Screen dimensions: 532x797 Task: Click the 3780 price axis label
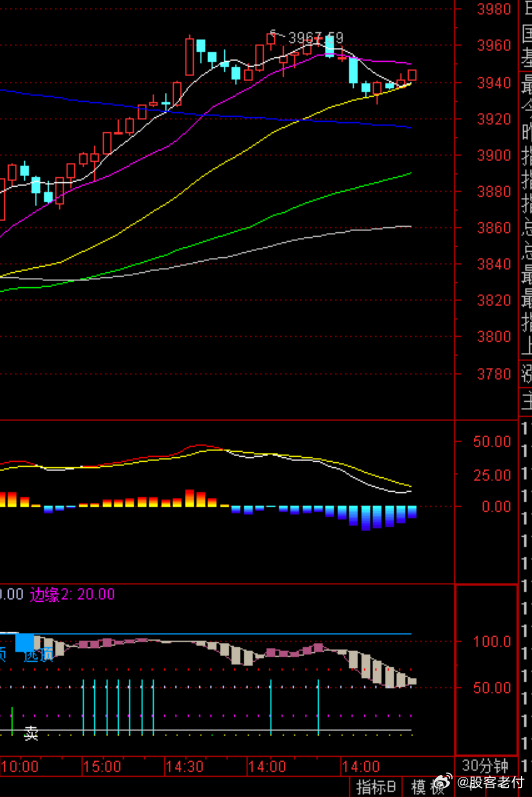(x=493, y=374)
